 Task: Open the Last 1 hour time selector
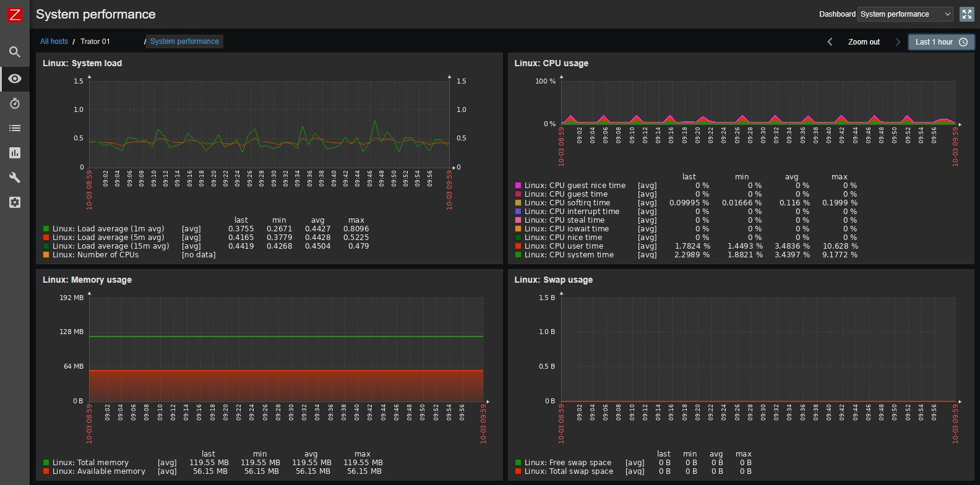coord(941,42)
